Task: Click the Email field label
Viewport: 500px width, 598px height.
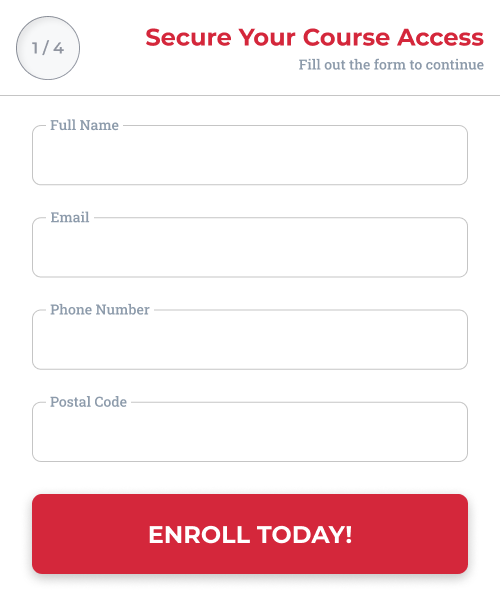Action: coord(70,217)
